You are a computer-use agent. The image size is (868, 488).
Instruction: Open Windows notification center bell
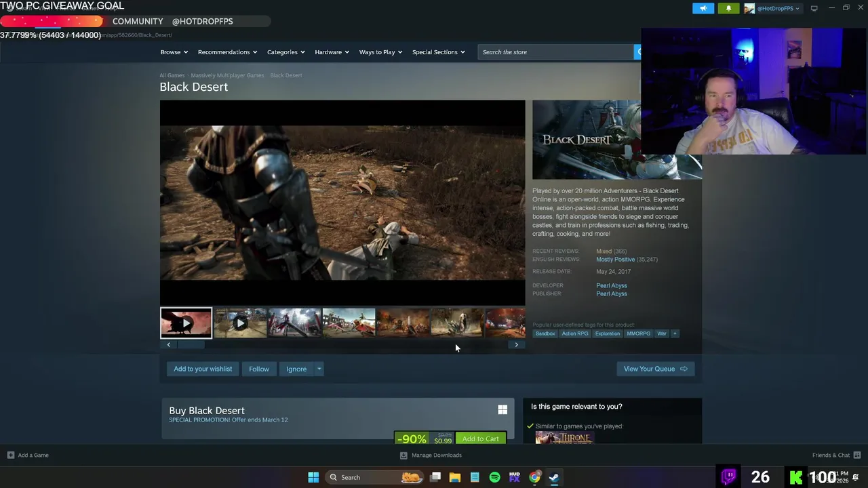coord(856,477)
